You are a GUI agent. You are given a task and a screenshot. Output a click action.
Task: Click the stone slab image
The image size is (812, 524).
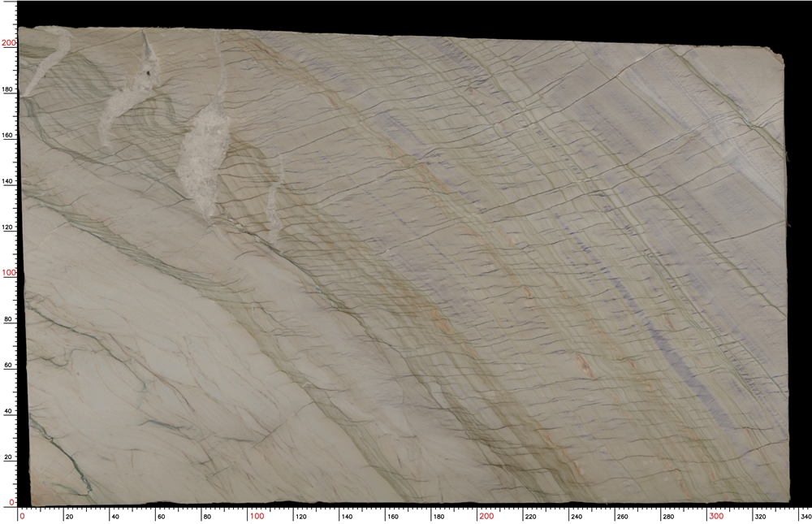404,266
